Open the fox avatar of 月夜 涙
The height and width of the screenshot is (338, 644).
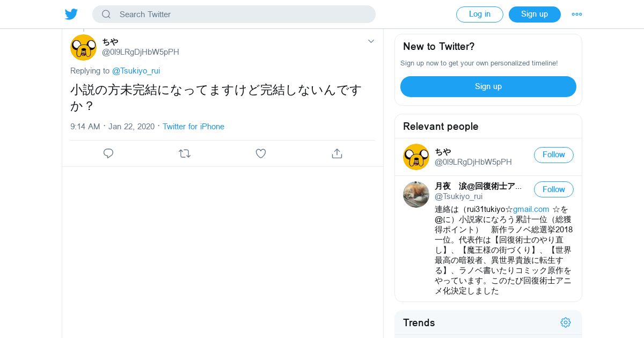coord(416,194)
